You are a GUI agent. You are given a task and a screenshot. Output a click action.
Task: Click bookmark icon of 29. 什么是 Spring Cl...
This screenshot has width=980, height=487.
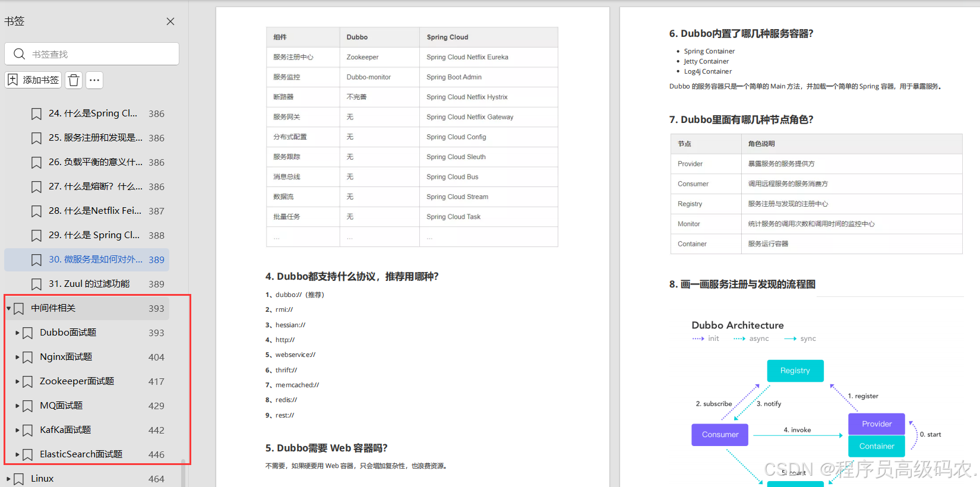click(x=36, y=235)
